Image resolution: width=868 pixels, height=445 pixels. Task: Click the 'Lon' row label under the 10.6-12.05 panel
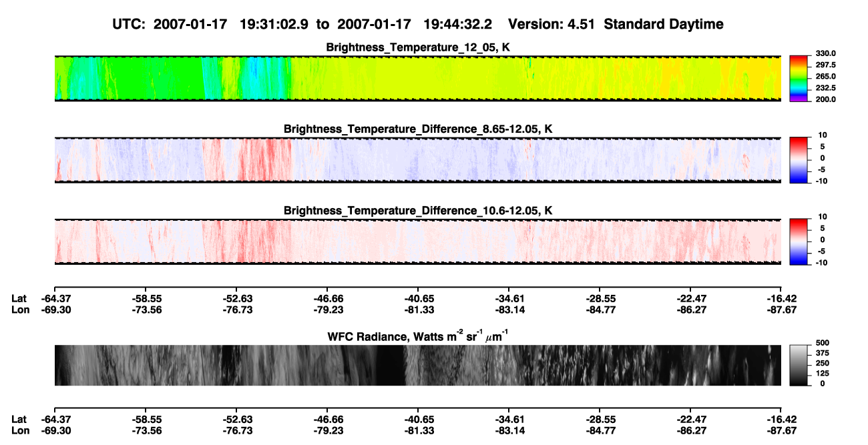19,309
